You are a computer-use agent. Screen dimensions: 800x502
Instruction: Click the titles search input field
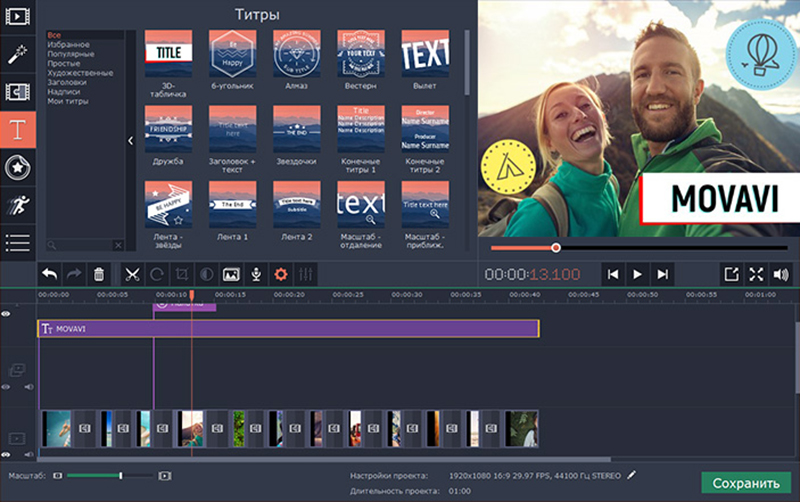click(82, 245)
